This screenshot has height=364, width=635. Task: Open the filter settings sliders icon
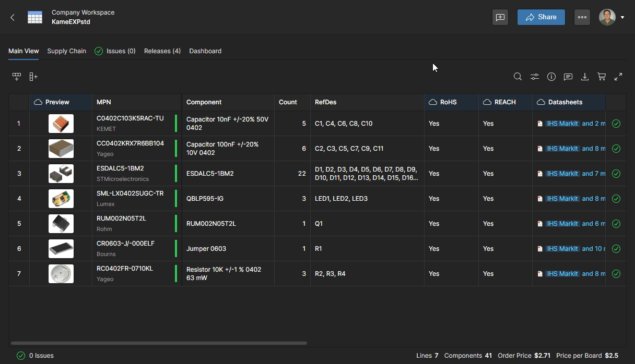[535, 77]
